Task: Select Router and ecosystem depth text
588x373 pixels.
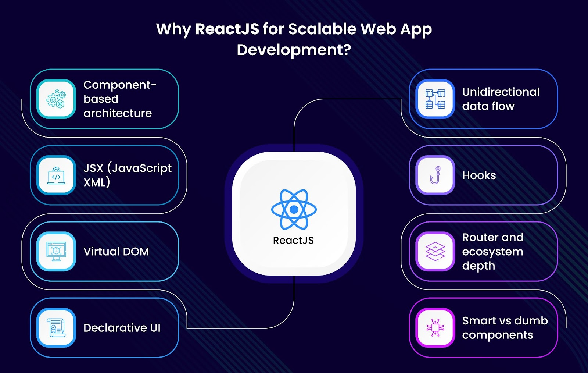Action: point(493,252)
